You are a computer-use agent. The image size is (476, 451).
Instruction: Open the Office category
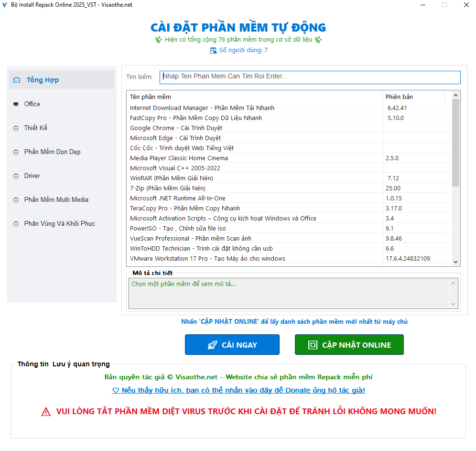pos(62,104)
